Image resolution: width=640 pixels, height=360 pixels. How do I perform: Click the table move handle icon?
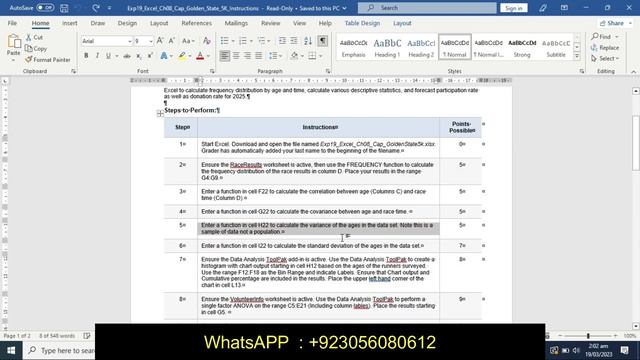pyautogui.click(x=160, y=114)
